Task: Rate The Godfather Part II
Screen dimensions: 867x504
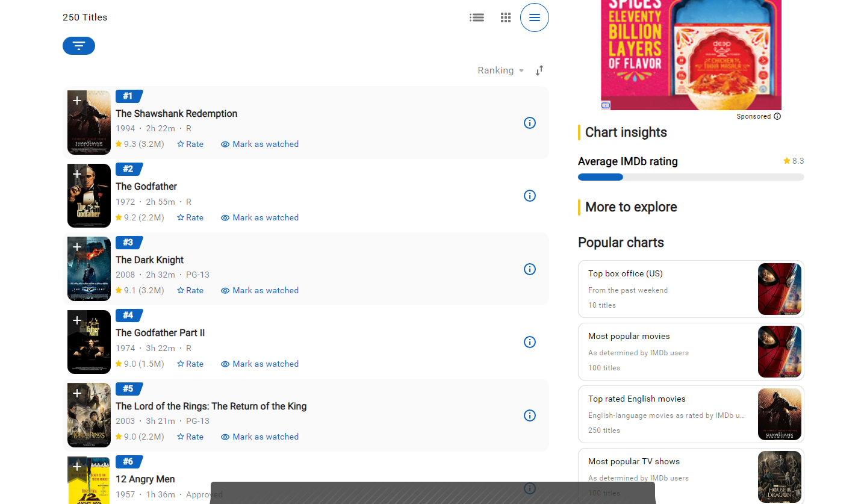Action: point(190,364)
